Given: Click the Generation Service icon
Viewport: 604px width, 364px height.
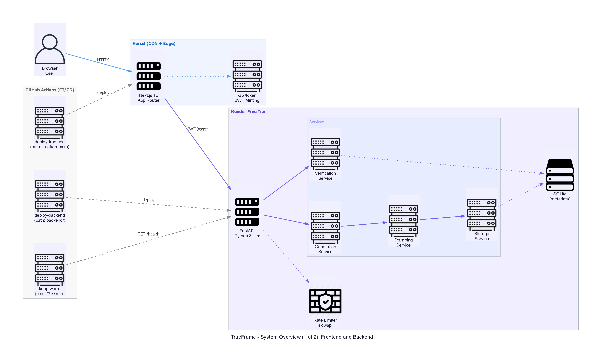Looking at the screenshot, I should coord(325,228).
